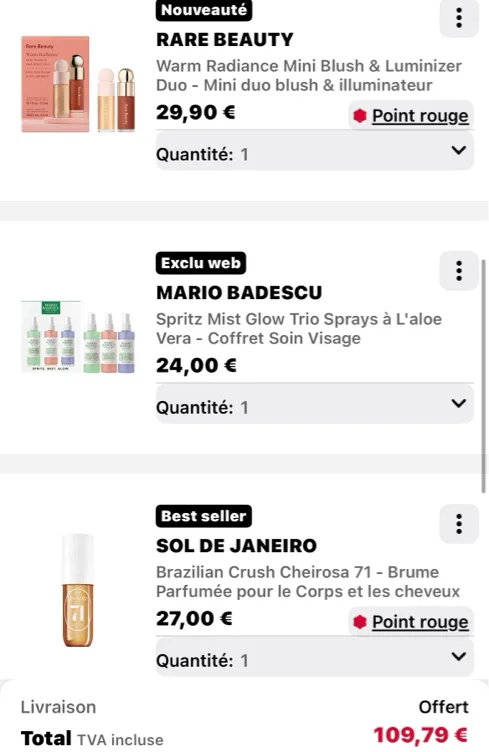Viewport: 489px width, 752px height.
Task: Click the vertical scrollbar on the right edge
Action: pyautogui.click(x=483, y=376)
